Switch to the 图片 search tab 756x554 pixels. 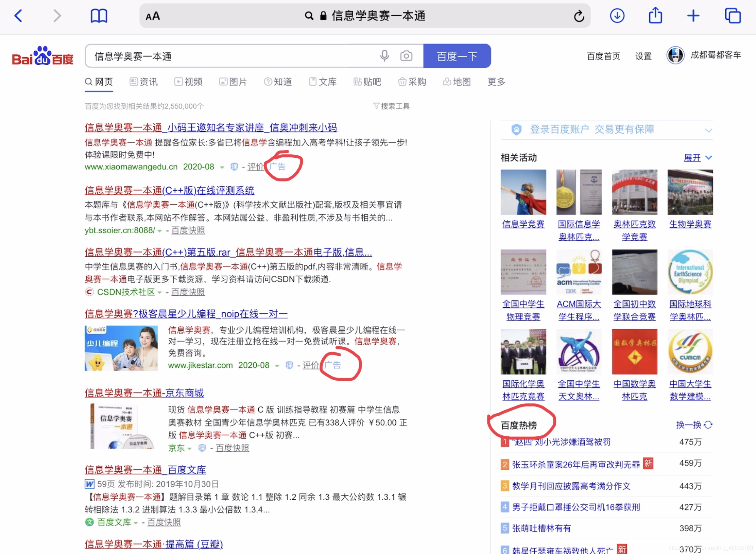[233, 82]
